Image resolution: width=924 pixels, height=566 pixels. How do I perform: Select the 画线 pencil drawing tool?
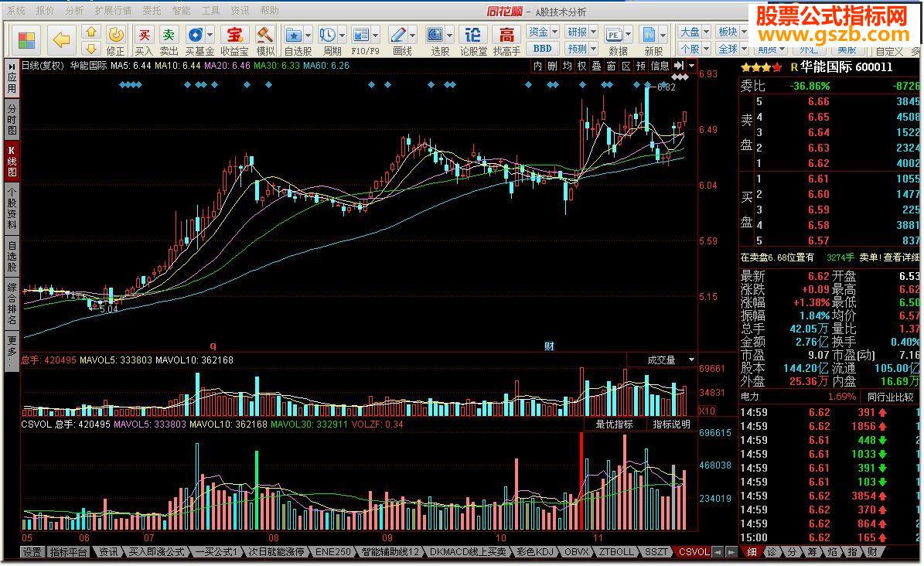[x=397, y=35]
